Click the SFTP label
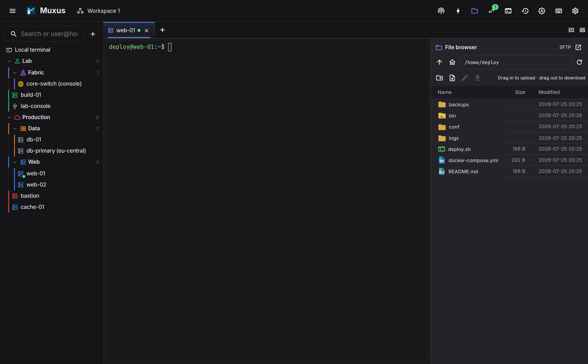The height and width of the screenshot is (364, 588). 565,47
